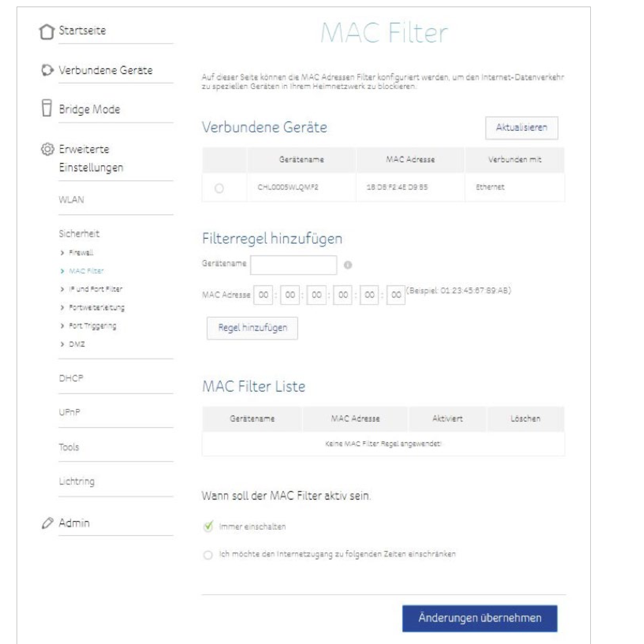This screenshot has width=644, height=644.
Task: Click the Erweiterte Einstellungen gear icon
Action: click(47, 149)
